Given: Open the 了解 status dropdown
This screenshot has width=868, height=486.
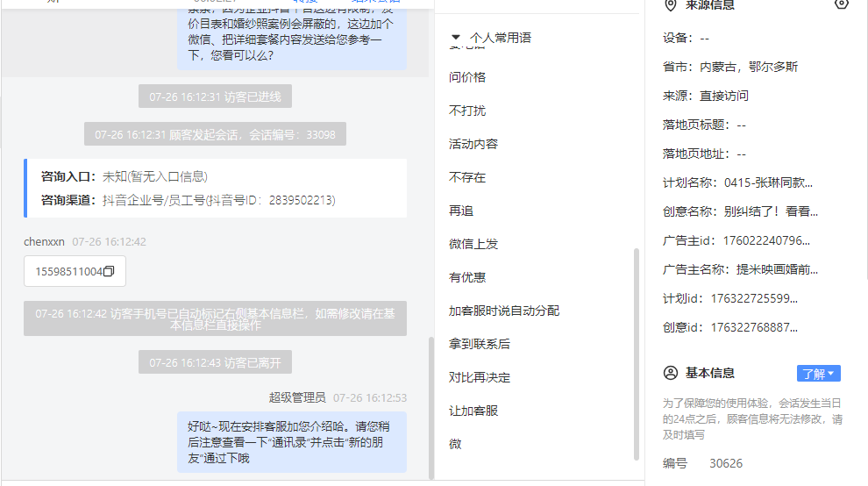Looking at the screenshot, I should point(819,374).
